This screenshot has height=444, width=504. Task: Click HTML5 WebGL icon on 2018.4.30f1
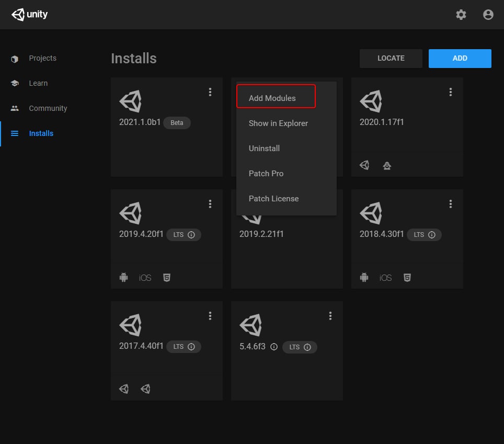[x=407, y=278]
